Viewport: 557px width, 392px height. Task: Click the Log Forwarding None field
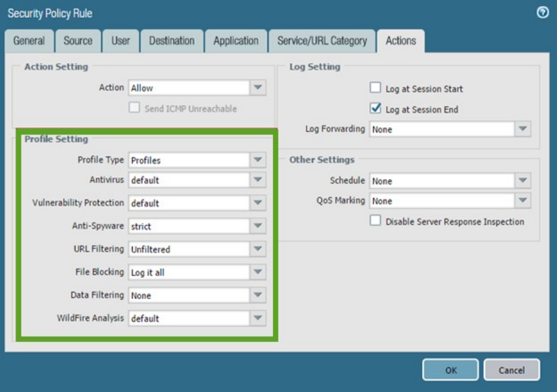(442, 129)
